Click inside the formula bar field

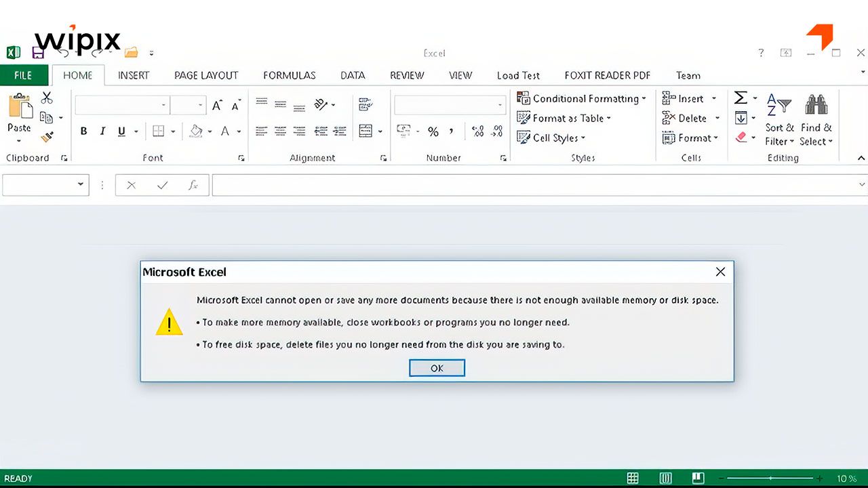click(x=529, y=184)
